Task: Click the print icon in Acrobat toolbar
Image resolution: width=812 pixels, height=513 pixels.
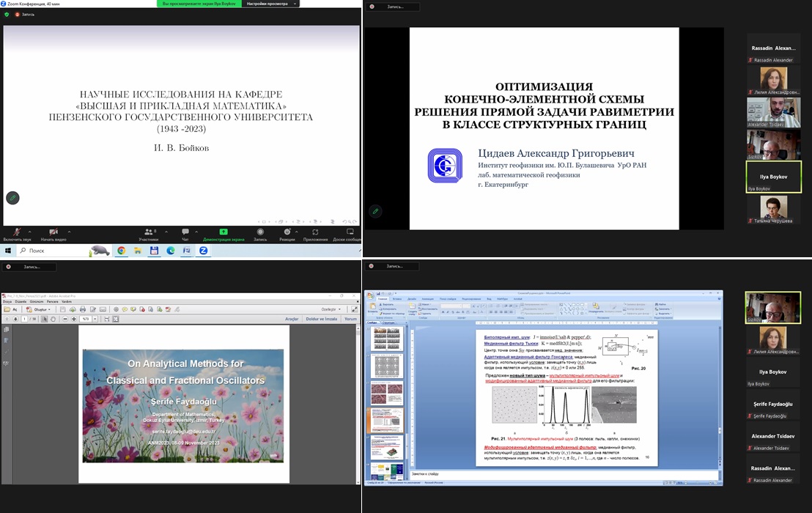Action: point(81,309)
